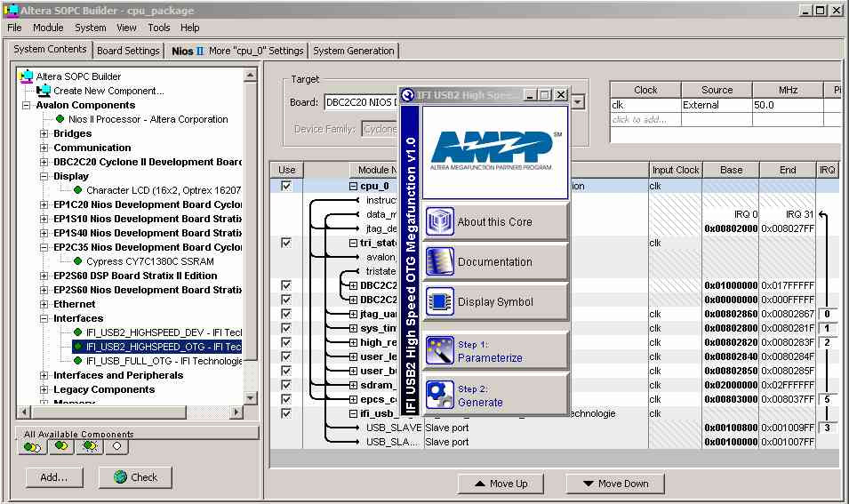Viewport: 849px width, 504px height.
Task: Open the Module menu
Action: pyautogui.click(x=48, y=28)
